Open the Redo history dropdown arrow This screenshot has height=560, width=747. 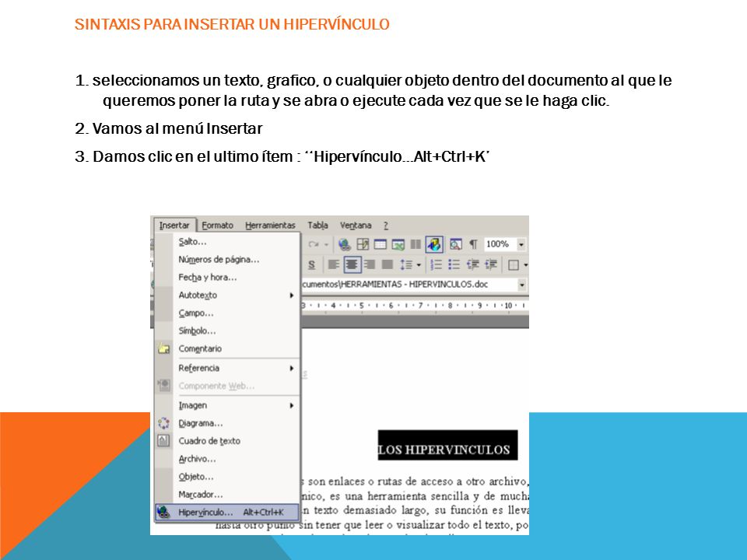326,245
